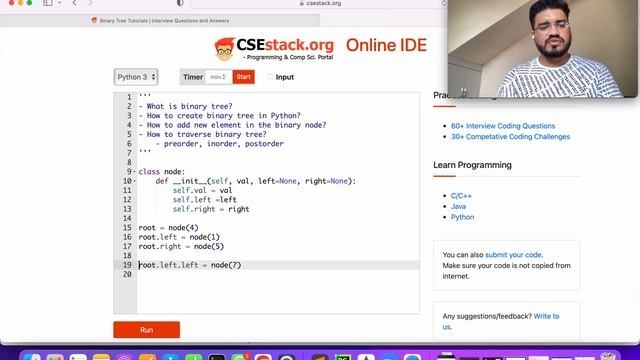Open the CSEstack.org logo home link
Viewport: 640px width, 360px height.
pyautogui.click(x=274, y=49)
